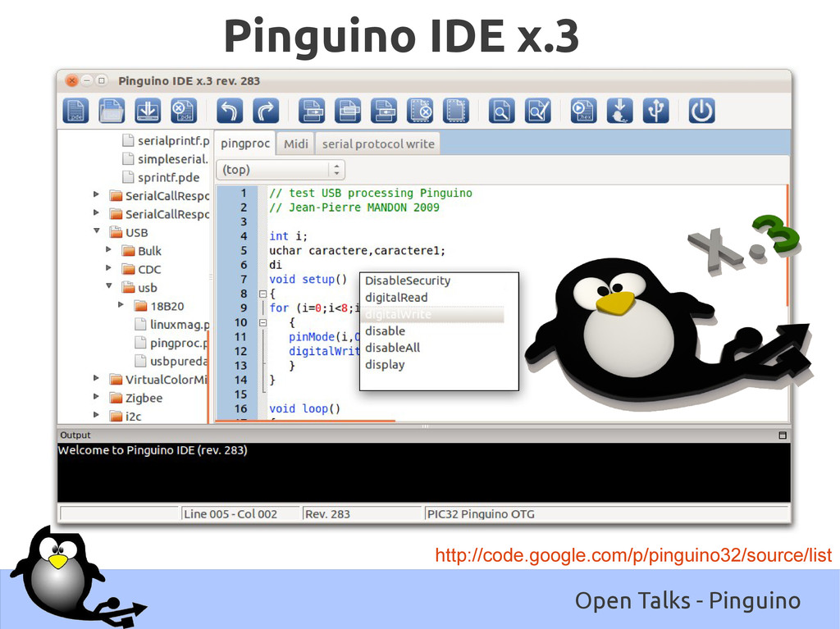The width and height of the screenshot is (840, 629).
Task: Open Find with the magnifier icon
Action: pos(501,111)
